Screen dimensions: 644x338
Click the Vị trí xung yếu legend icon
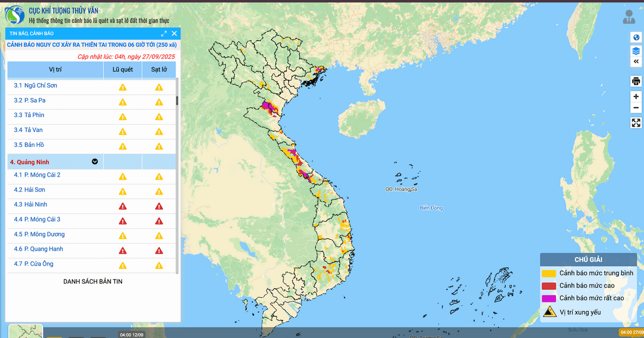549,312
